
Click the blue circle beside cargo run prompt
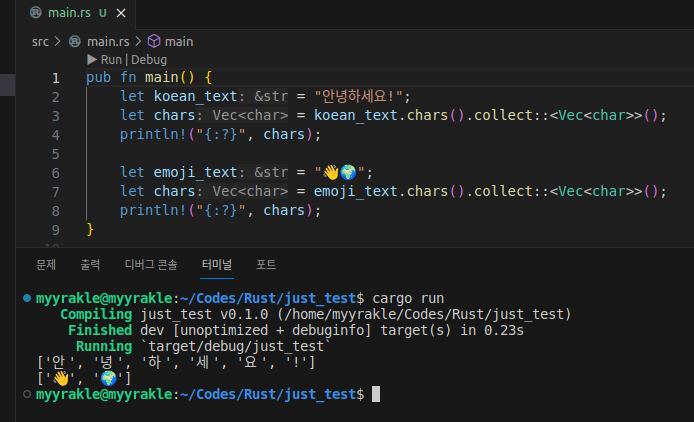click(x=26, y=299)
